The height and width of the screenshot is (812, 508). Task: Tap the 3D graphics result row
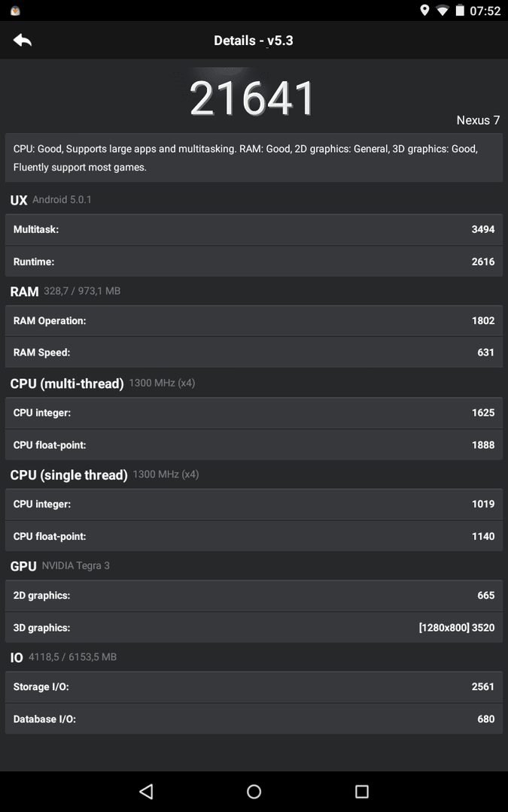click(254, 628)
